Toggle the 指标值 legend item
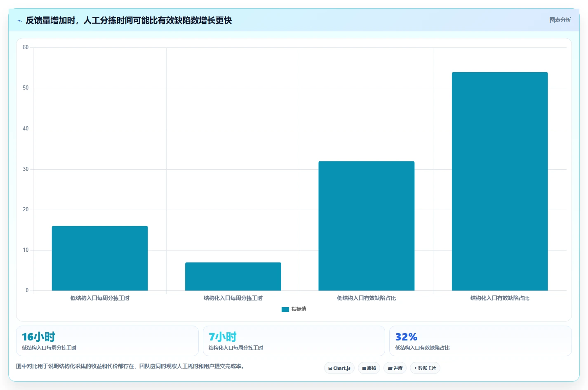This screenshot has width=588, height=390. (x=294, y=309)
